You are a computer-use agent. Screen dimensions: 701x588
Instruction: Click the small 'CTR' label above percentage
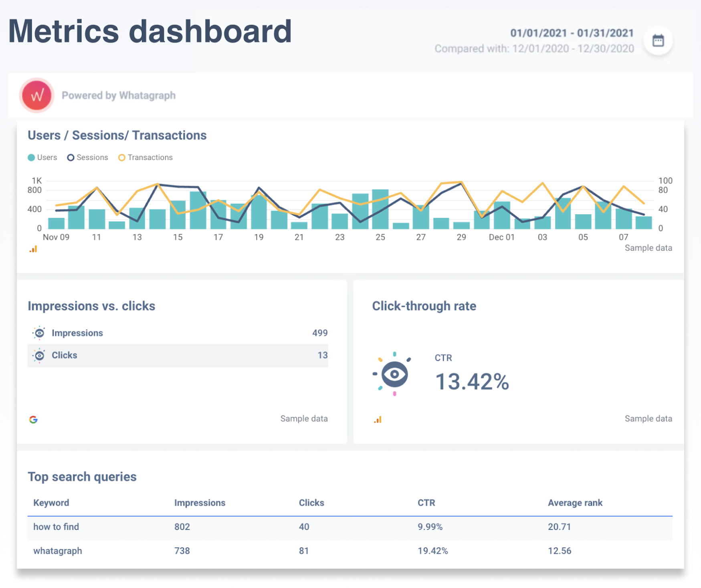click(443, 358)
